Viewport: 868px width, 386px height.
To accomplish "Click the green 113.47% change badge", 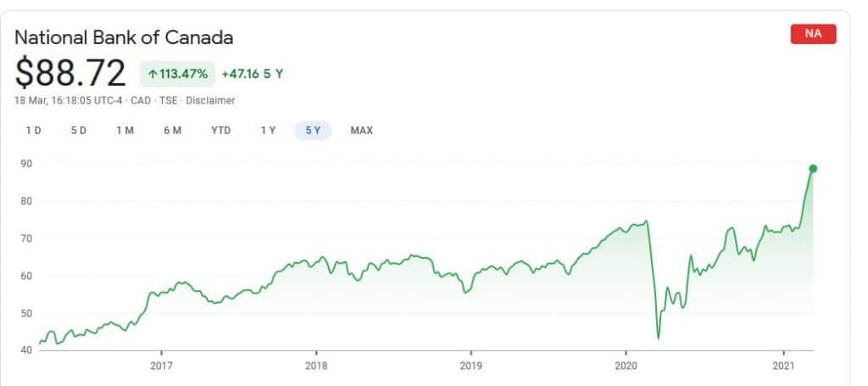I will click(x=176, y=74).
